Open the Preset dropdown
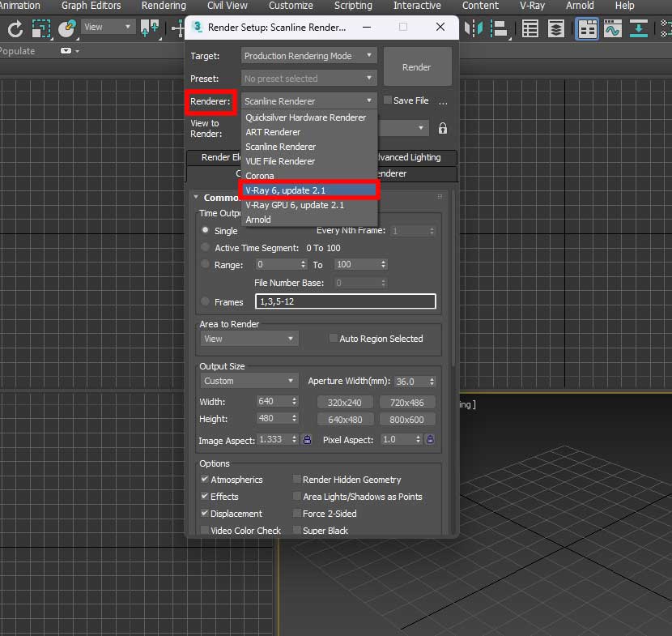 click(x=309, y=78)
